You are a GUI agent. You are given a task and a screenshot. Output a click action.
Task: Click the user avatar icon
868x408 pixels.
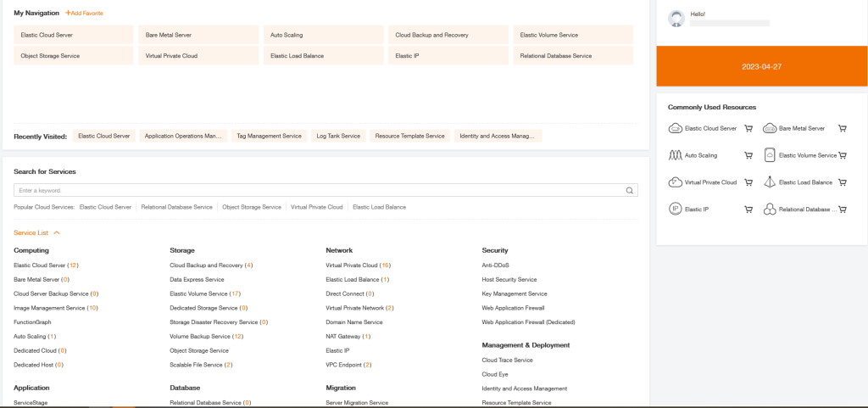676,19
